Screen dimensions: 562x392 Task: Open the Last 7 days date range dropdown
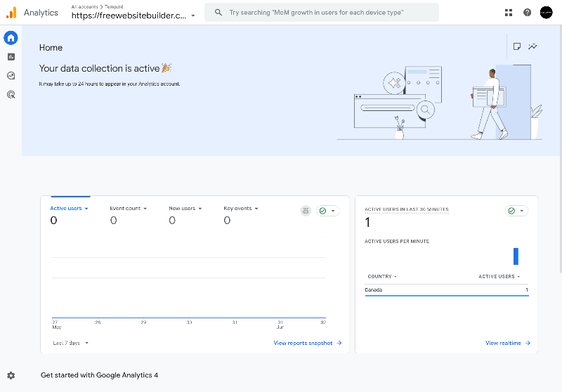pyautogui.click(x=71, y=343)
